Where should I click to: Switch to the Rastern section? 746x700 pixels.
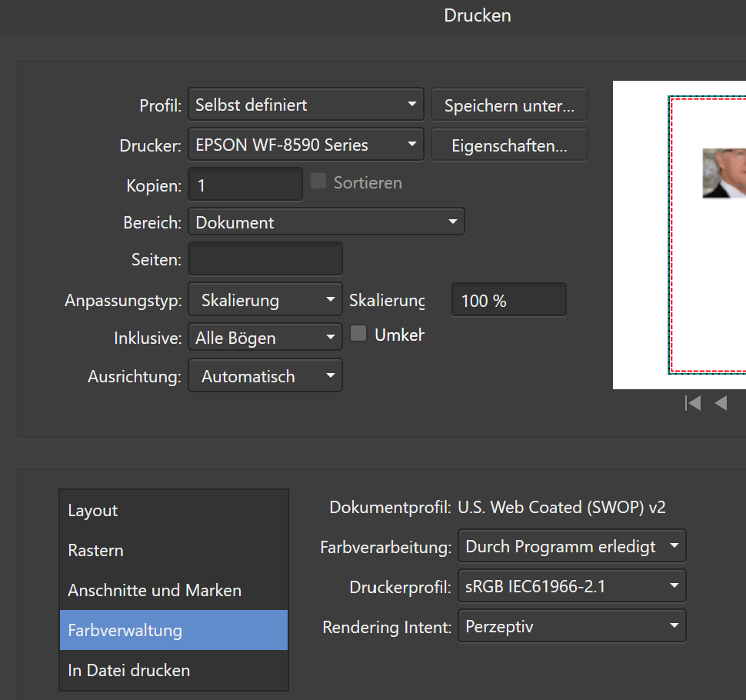(174, 551)
